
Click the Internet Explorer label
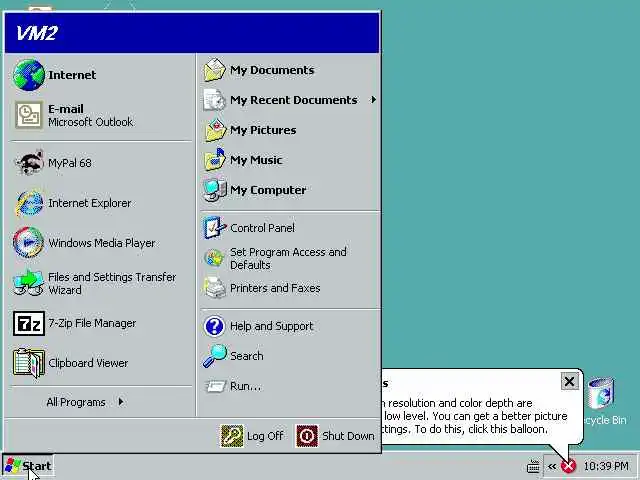point(89,203)
